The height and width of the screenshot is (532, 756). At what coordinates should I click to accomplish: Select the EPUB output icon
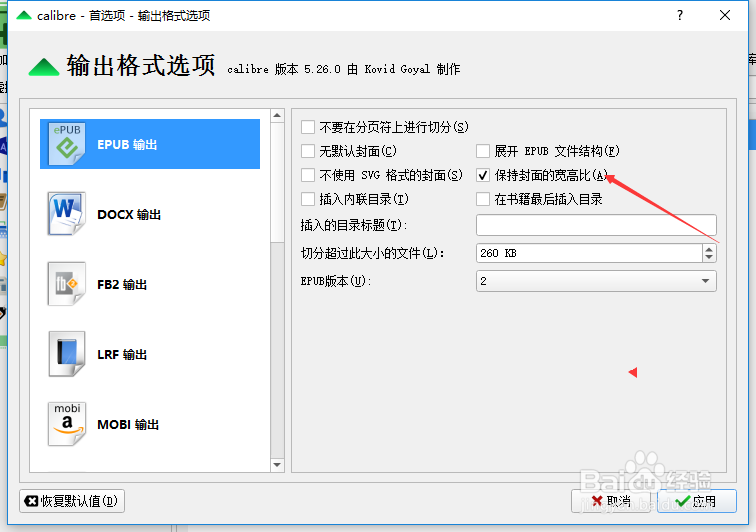tap(67, 144)
